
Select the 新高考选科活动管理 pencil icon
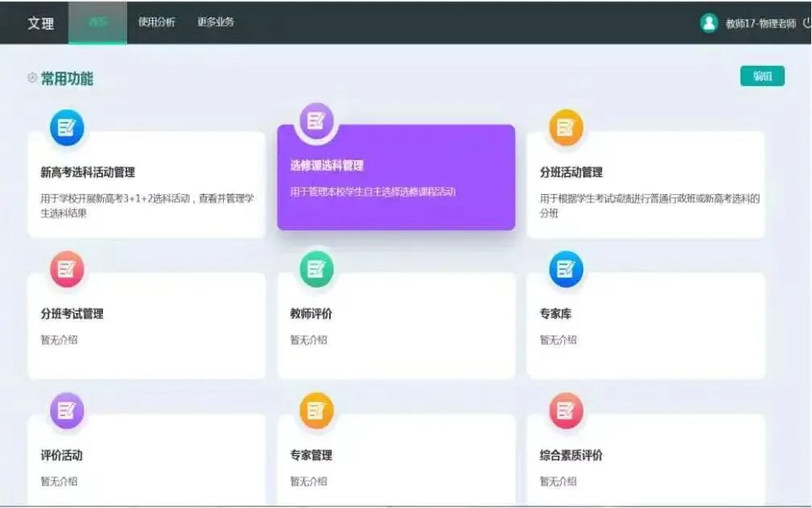[x=67, y=126]
